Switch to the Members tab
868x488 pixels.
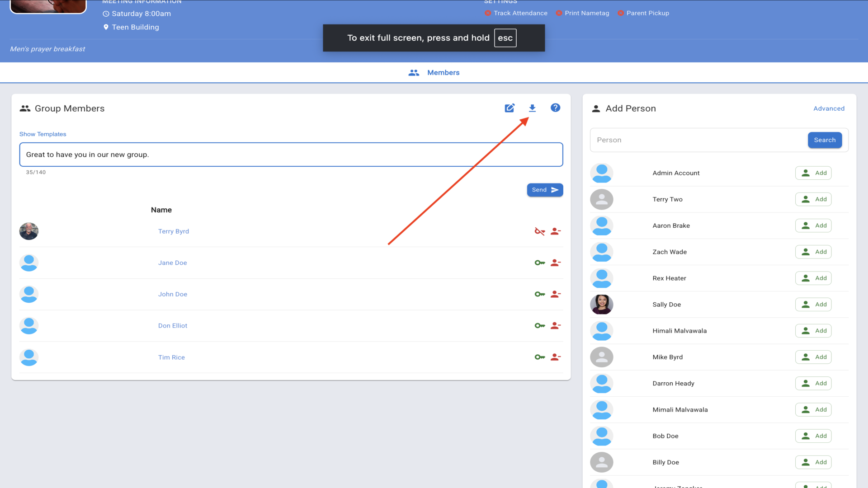point(434,73)
